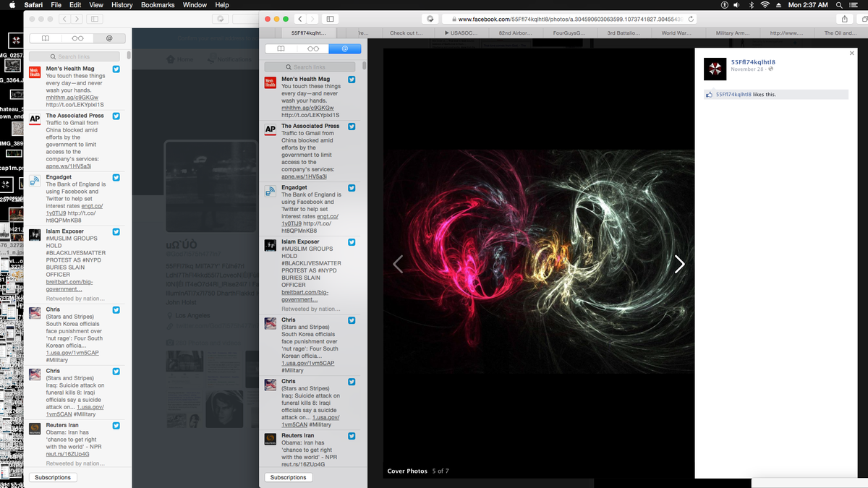Click Twitter icon on front Islam Exposer entry
The image size is (868, 488).
point(352,242)
